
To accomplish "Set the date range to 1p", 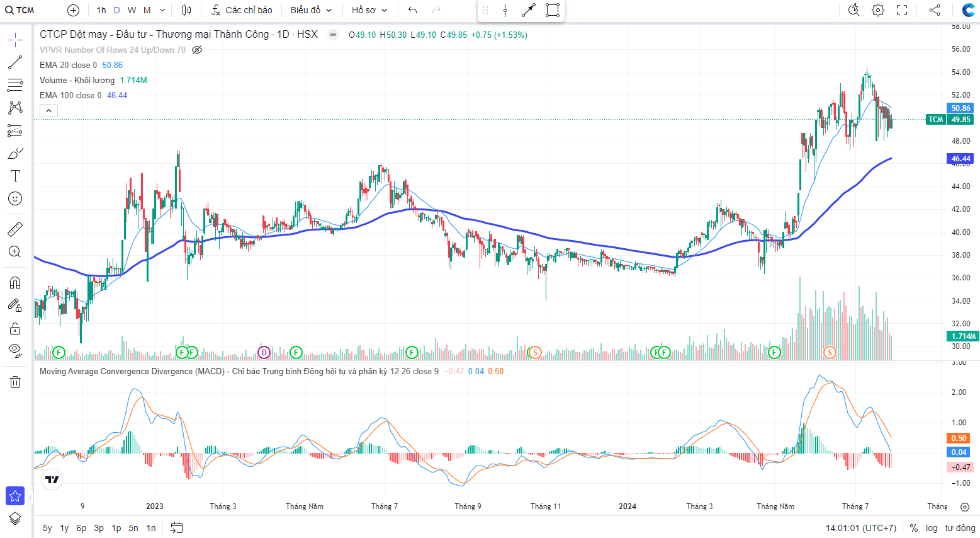I will [x=116, y=528].
